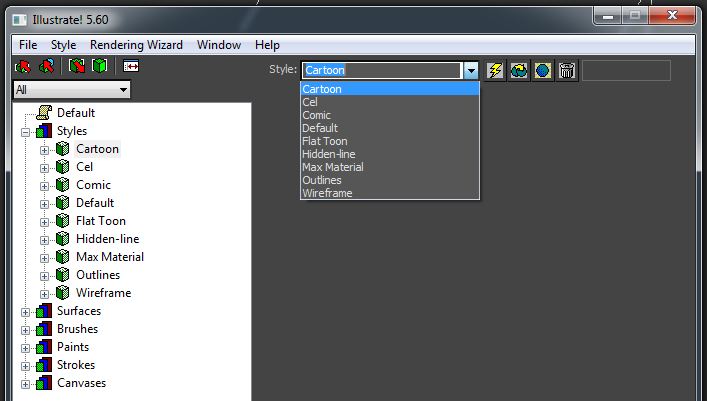Minimize the Illustrate! window
The height and width of the screenshot is (401, 707).
click(x=608, y=16)
